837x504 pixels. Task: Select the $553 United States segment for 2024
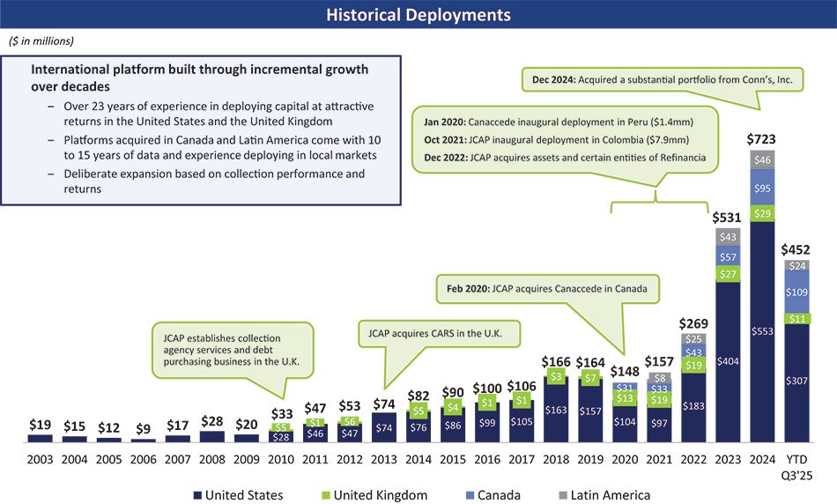click(x=762, y=330)
